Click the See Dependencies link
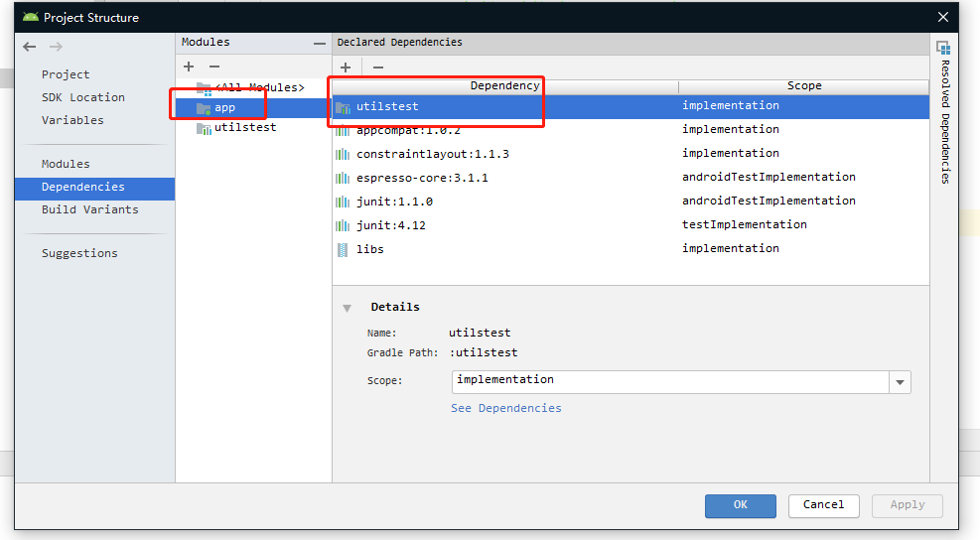The width and height of the screenshot is (980, 540). (506, 408)
